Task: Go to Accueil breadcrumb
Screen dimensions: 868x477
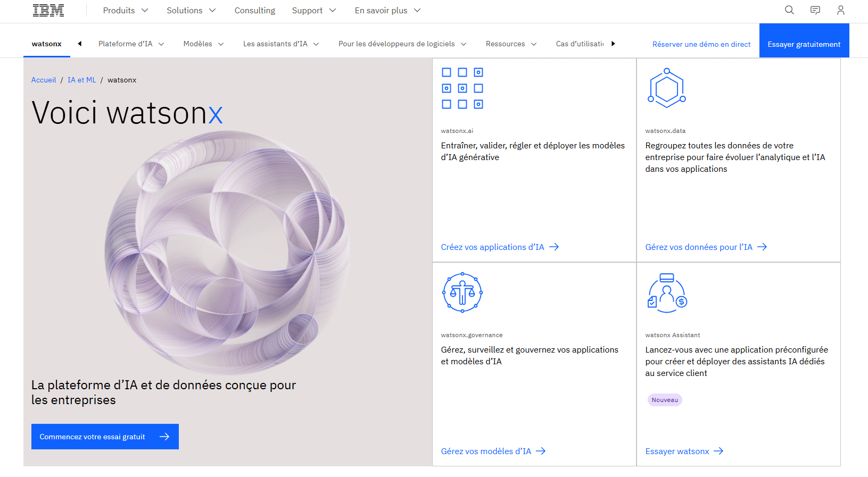Action: [44, 80]
